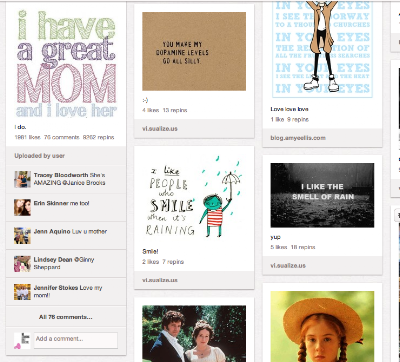Viewport: 400px width, 362px height.
Task: Click '76 comments' count on MOM pin
Action: (61, 137)
